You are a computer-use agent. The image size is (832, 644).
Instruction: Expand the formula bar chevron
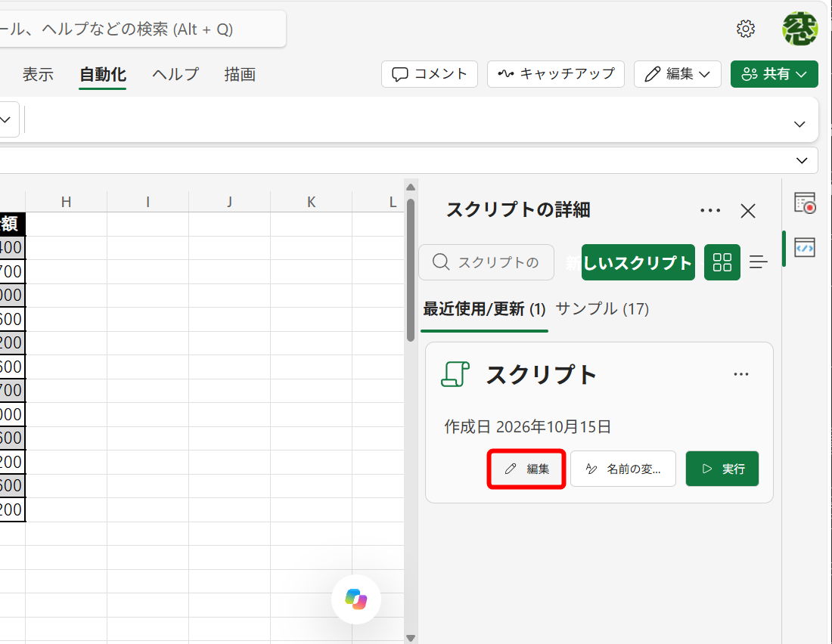802,160
